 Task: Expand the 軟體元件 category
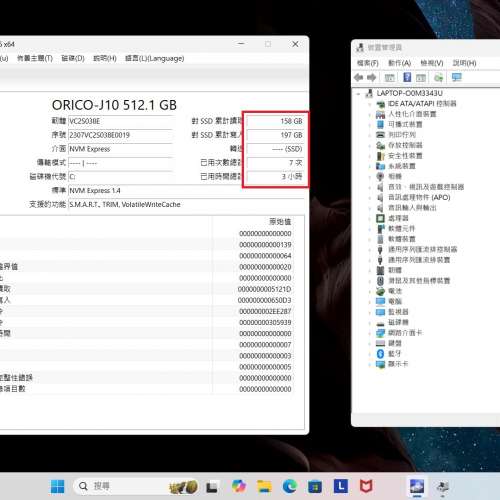pyautogui.click(x=370, y=229)
